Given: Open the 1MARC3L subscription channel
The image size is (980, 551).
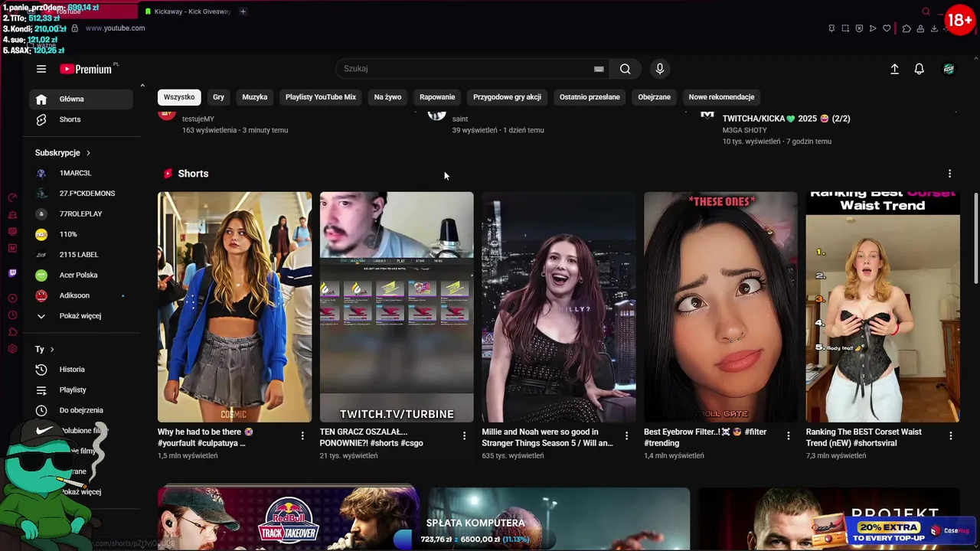Looking at the screenshot, I should click(x=81, y=173).
